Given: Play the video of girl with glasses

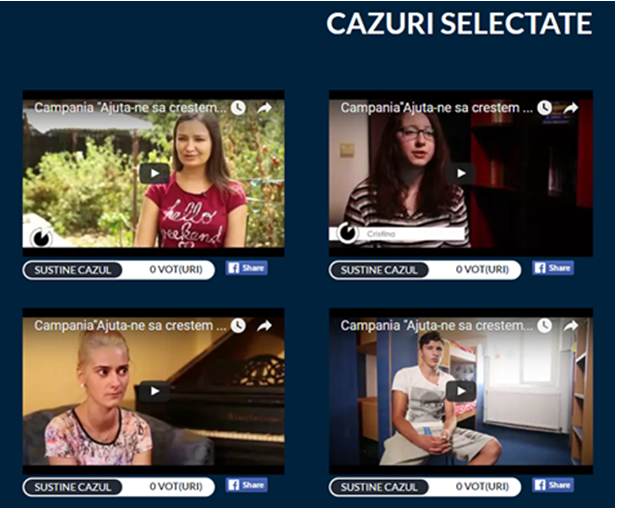Looking at the screenshot, I should click(x=461, y=173).
